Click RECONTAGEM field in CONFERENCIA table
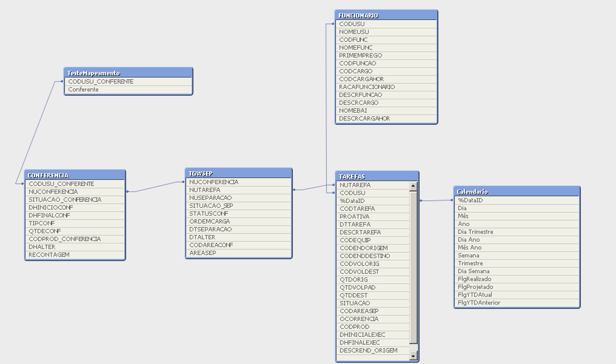This screenshot has width=616, height=364. [x=49, y=255]
